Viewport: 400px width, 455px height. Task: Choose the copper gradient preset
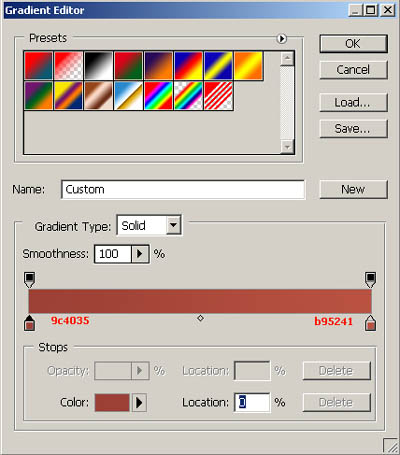pos(99,96)
